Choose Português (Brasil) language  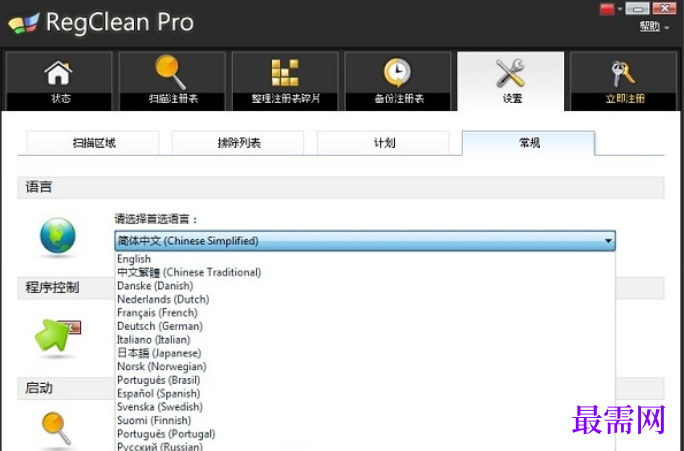(x=365, y=380)
